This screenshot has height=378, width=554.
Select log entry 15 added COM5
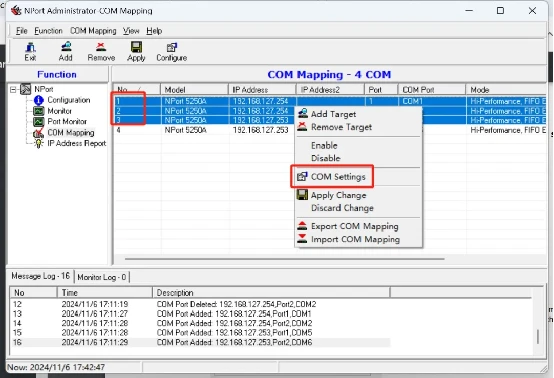(200, 333)
